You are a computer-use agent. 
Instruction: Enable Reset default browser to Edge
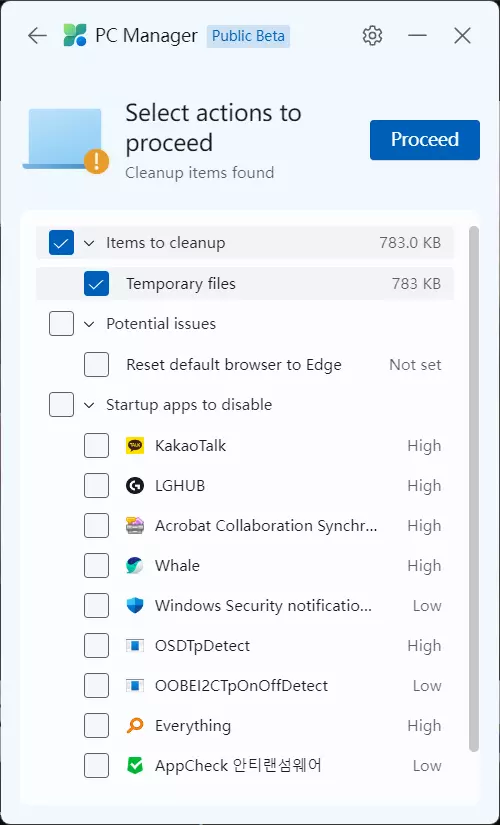click(96, 365)
